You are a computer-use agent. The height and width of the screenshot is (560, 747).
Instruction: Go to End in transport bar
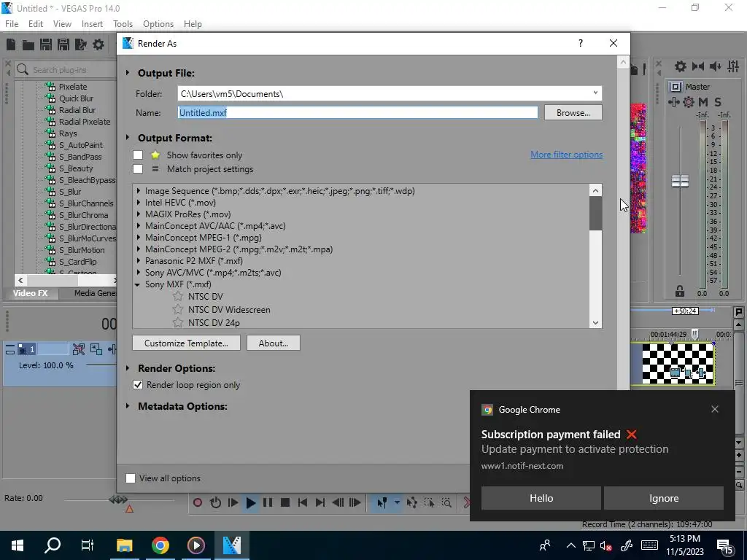click(x=320, y=502)
